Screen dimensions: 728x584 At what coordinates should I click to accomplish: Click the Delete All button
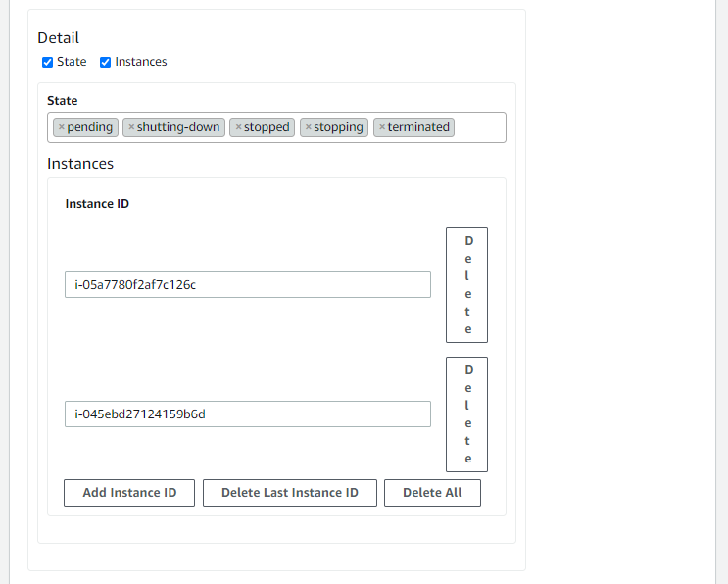tap(432, 493)
